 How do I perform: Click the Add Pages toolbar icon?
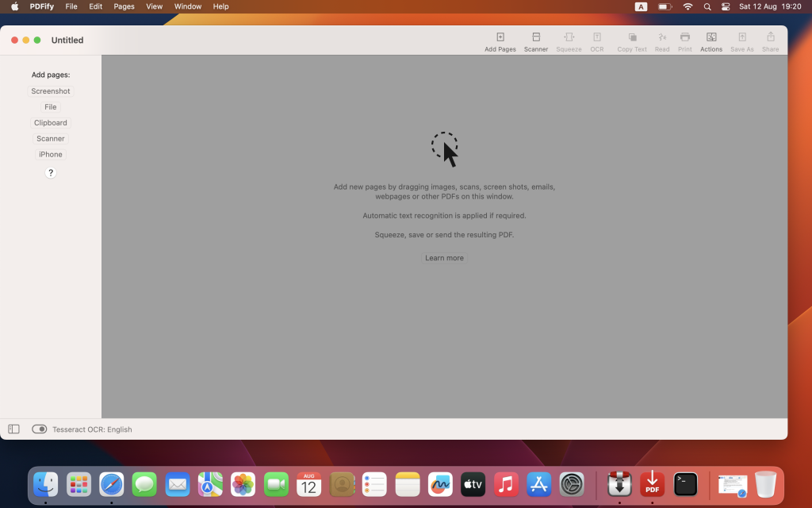(x=500, y=37)
